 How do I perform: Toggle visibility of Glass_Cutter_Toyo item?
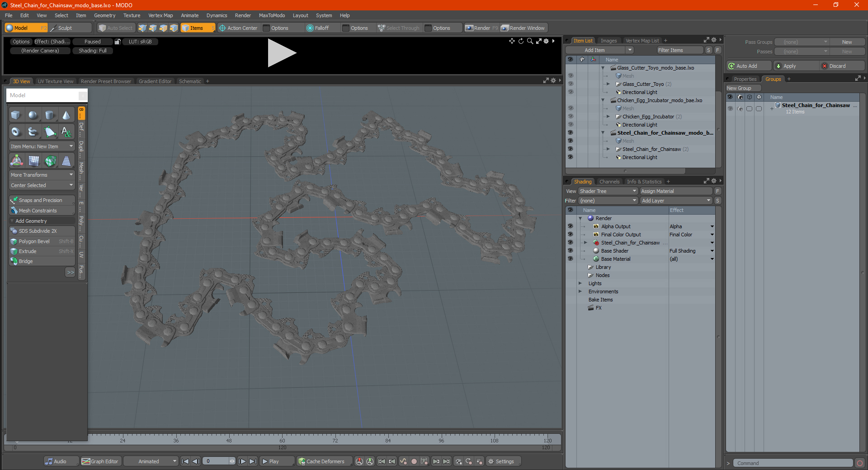570,84
